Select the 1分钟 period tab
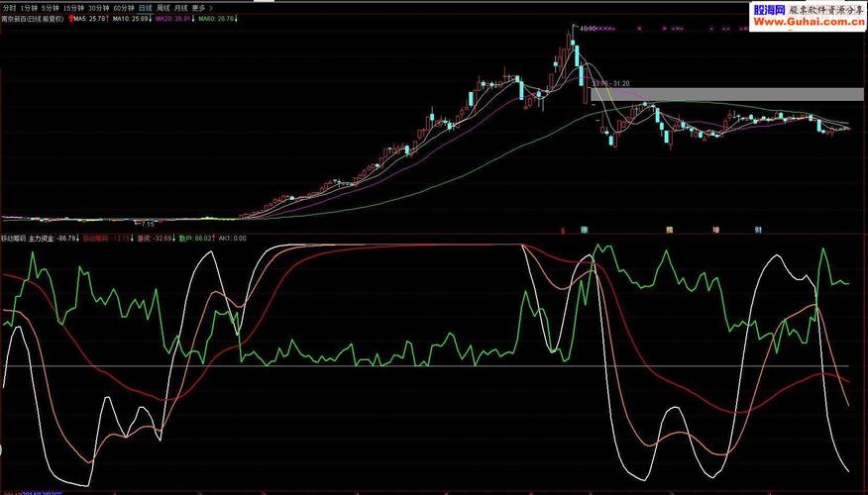 (29, 8)
